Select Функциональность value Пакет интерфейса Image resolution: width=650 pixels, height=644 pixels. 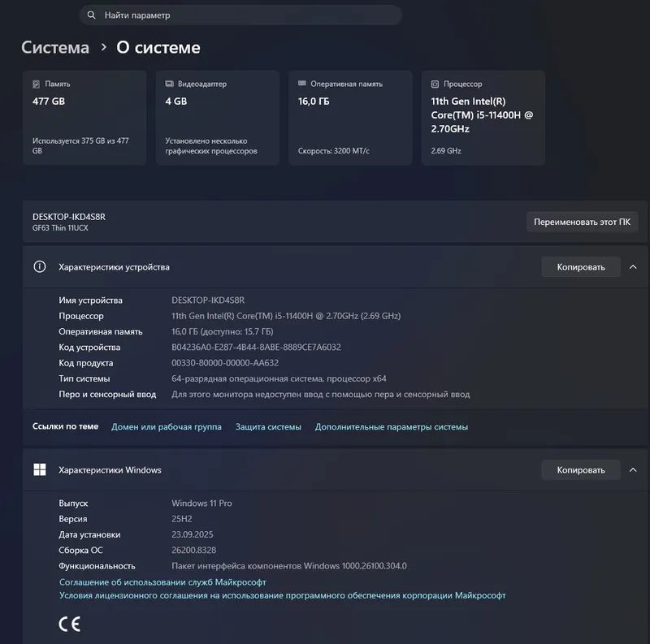pos(289,566)
